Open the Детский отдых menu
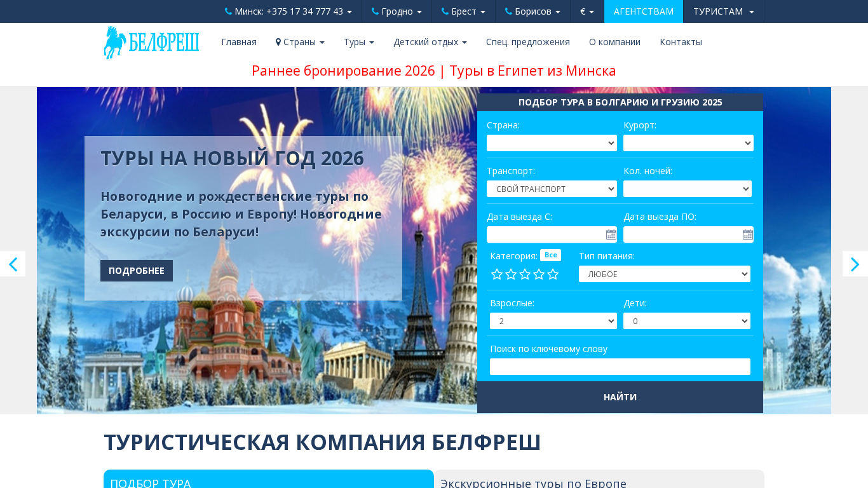The height and width of the screenshot is (488, 868). [x=430, y=42]
